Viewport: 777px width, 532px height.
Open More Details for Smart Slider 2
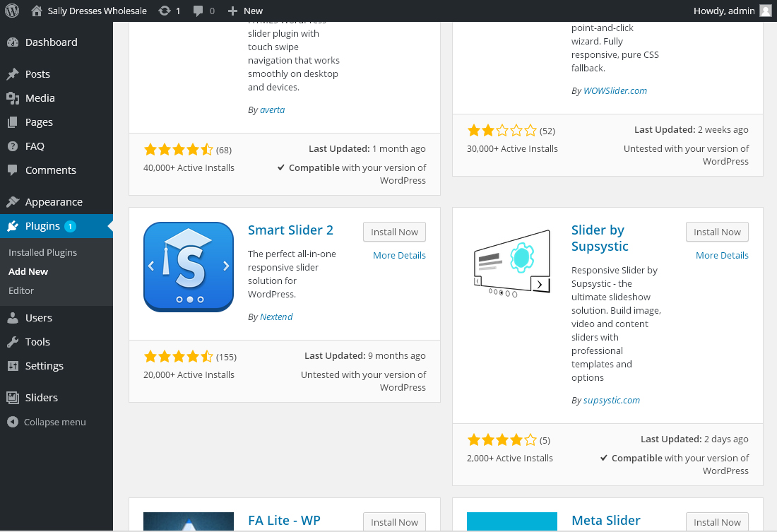[399, 255]
